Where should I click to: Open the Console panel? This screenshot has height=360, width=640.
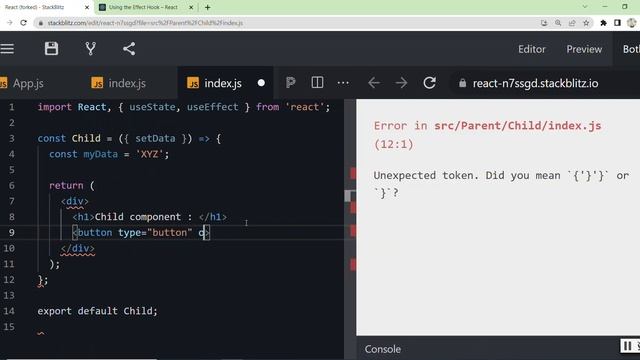[382, 349]
